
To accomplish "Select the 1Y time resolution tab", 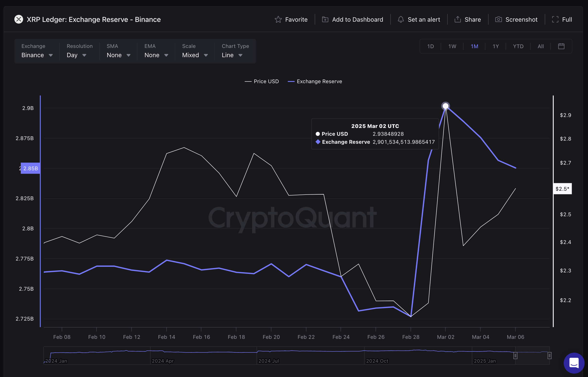I will click(x=496, y=46).
